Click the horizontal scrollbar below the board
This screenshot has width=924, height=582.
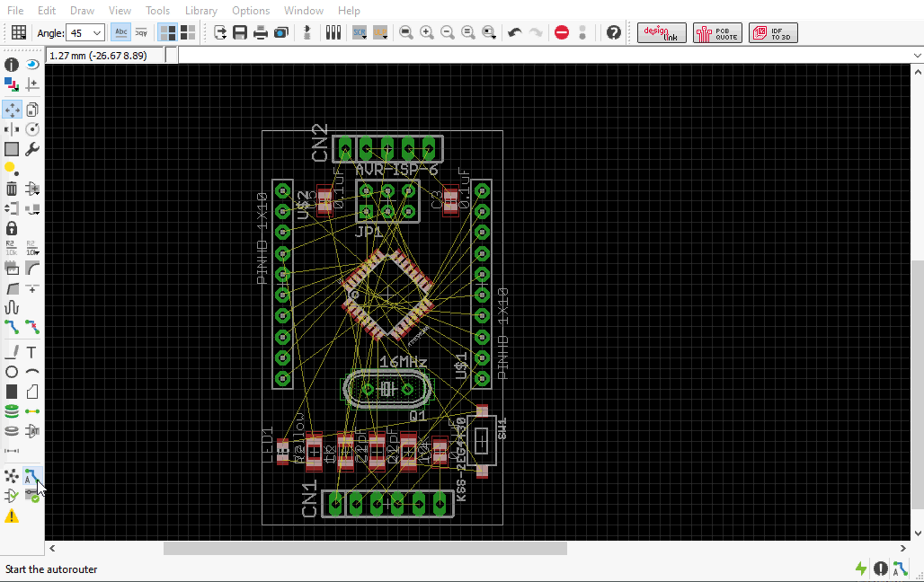tap(364, 547)
